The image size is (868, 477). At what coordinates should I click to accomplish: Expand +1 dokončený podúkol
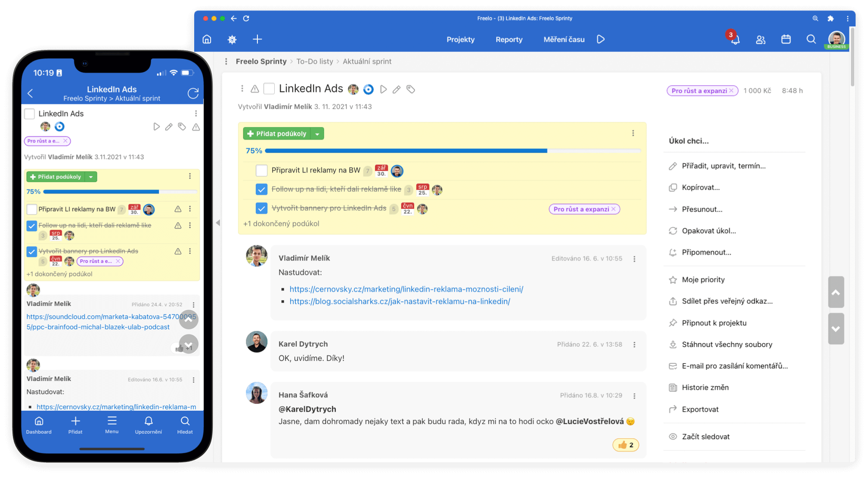(x=281, y=223)
